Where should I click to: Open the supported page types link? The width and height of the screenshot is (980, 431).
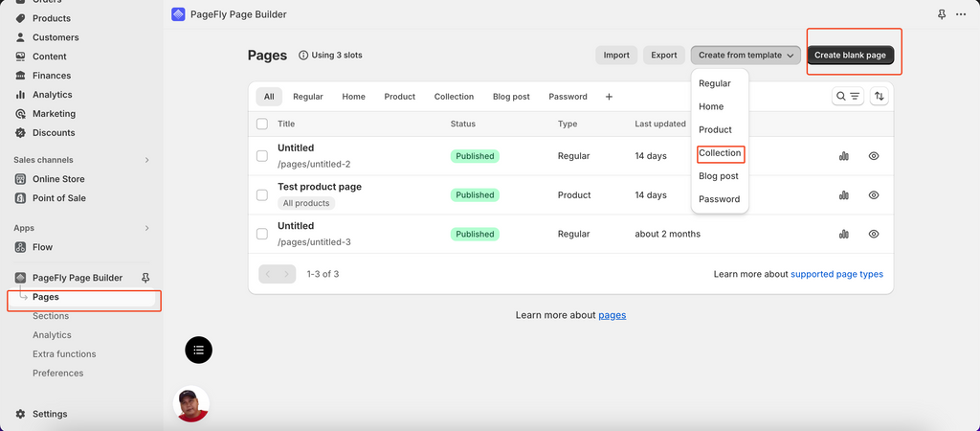pos(836,274)
